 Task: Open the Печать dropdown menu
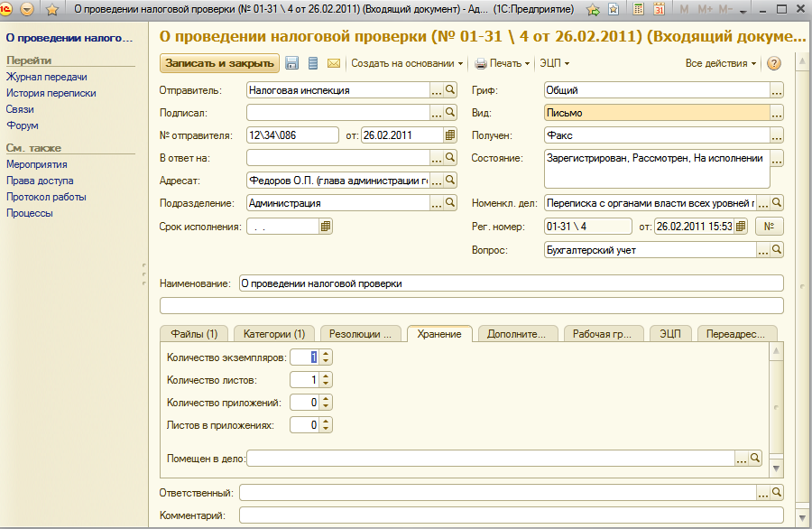point(503,63)
